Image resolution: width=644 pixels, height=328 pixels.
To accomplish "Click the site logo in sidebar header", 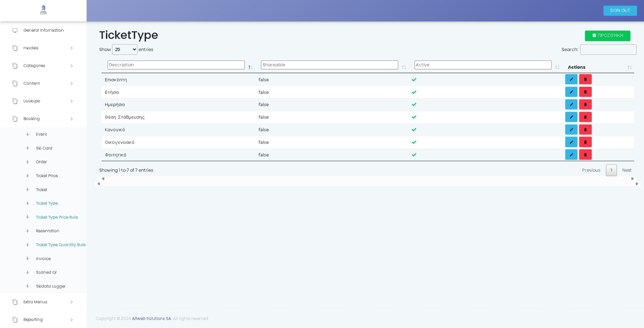I will click(x=43, y=10).
